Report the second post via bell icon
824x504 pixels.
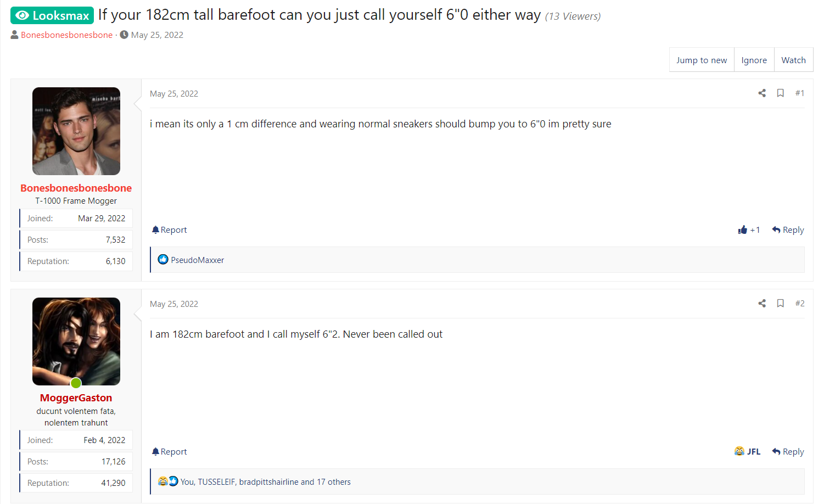[155, 452]
